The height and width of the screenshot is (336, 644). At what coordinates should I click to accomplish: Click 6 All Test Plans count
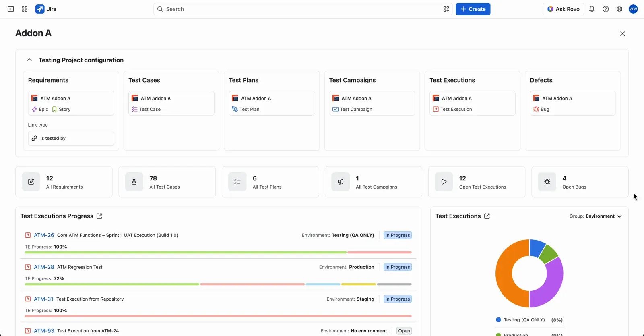point(255,178)
